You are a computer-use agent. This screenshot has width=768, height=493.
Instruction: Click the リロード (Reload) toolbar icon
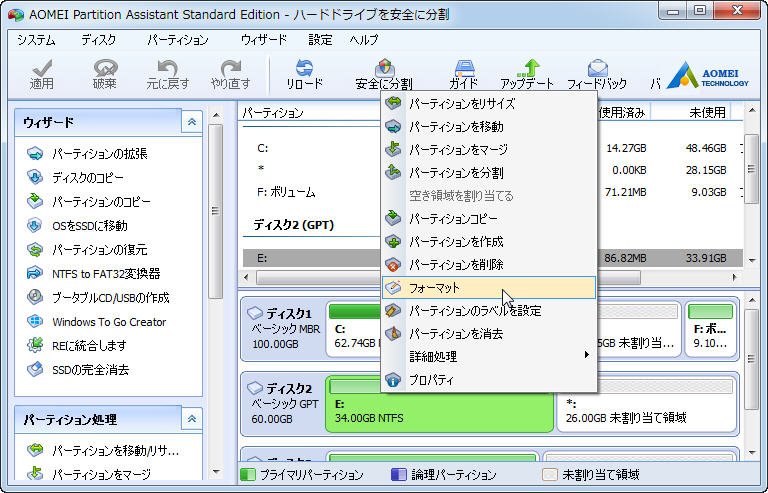[304, 74]
